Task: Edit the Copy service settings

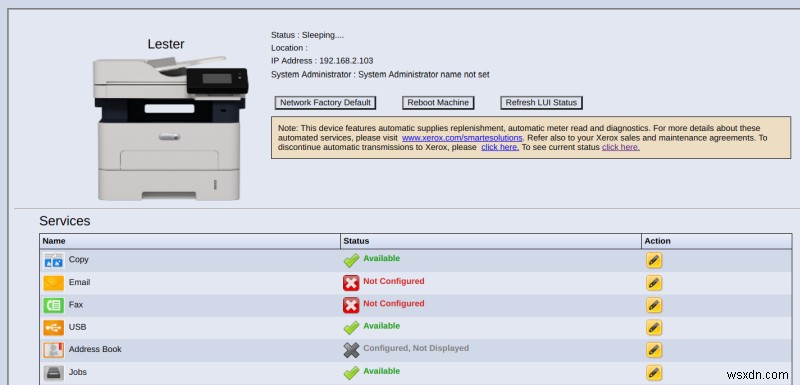Action: point(654,260)
